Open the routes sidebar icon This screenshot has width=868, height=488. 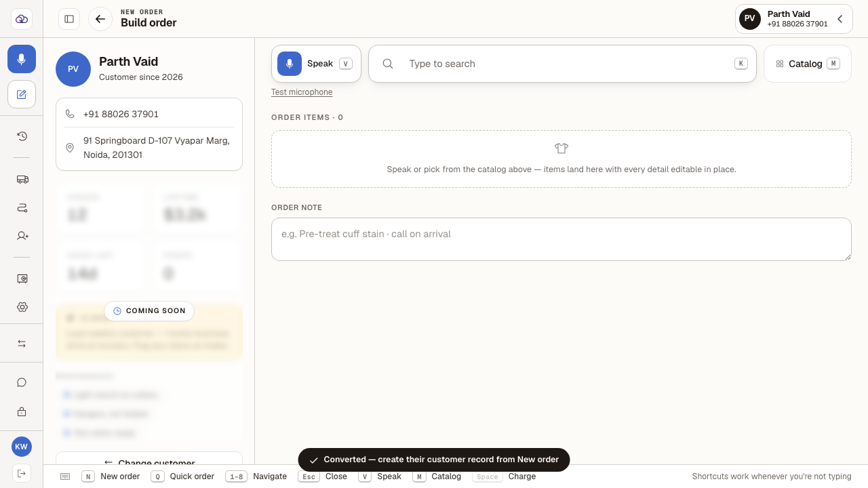(22, 207)
